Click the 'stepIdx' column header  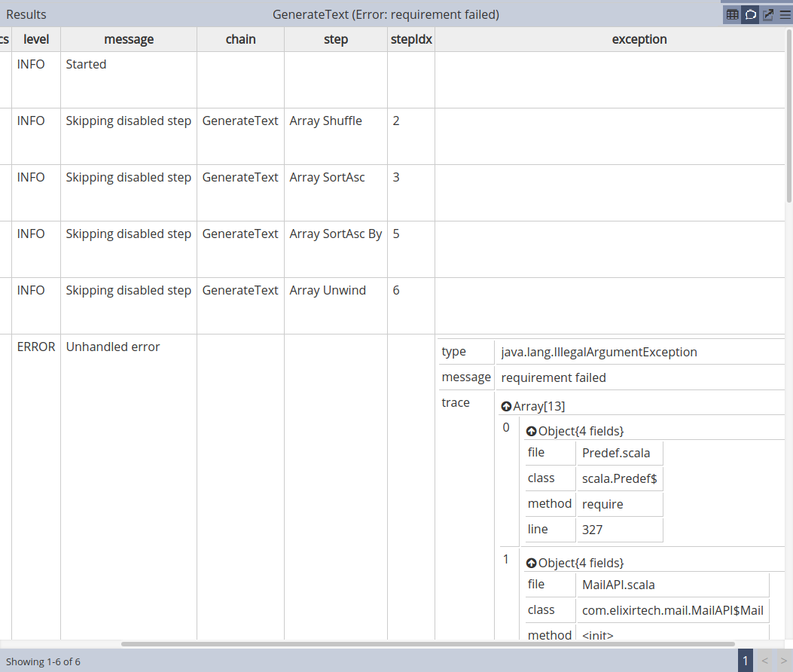coord(411,39)
